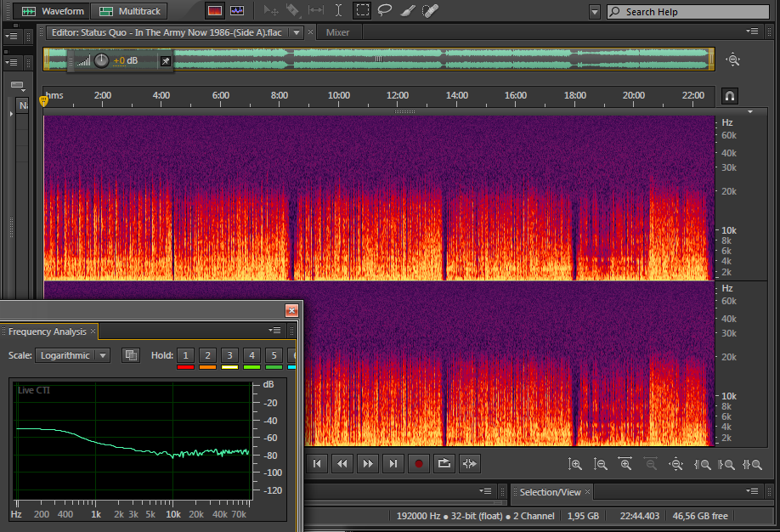Image resolution: width=780 pixels, height=532 pixels.
Task: Click the HUD +0 dB value
Action: tap(126, 60)
